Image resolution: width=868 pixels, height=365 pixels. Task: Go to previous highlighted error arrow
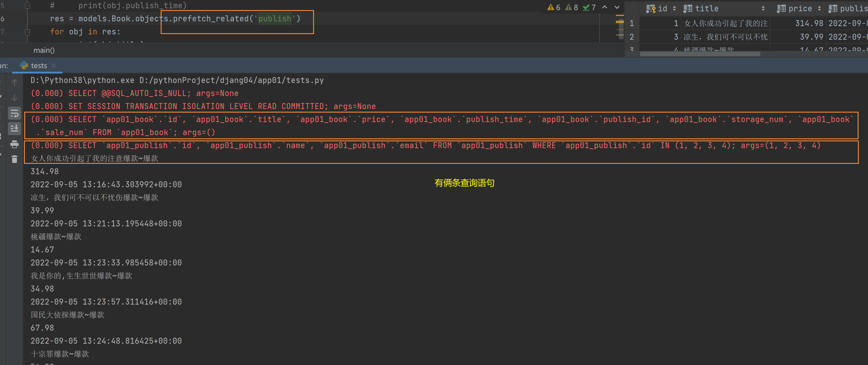point(605,7)
